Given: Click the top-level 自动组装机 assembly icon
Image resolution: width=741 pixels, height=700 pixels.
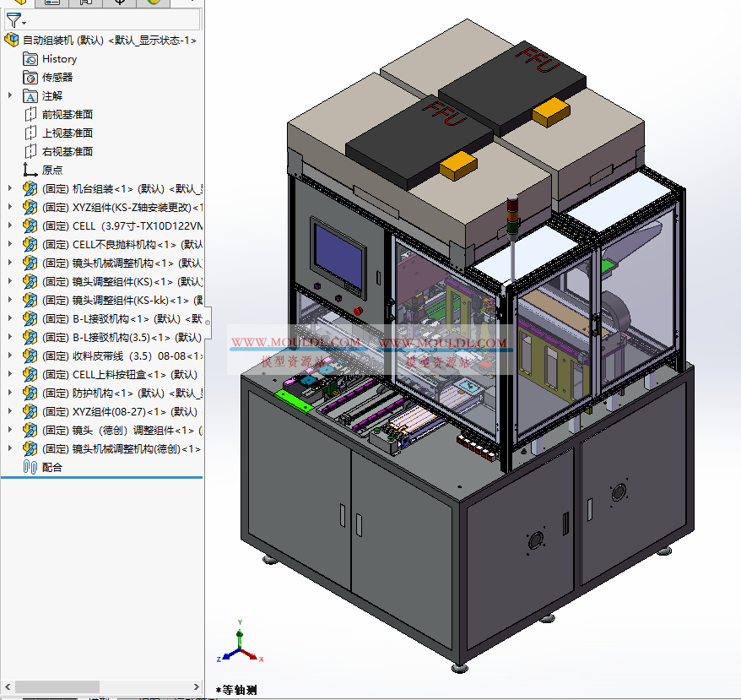Looking at the screenshot, I should (x=12, y=39).
